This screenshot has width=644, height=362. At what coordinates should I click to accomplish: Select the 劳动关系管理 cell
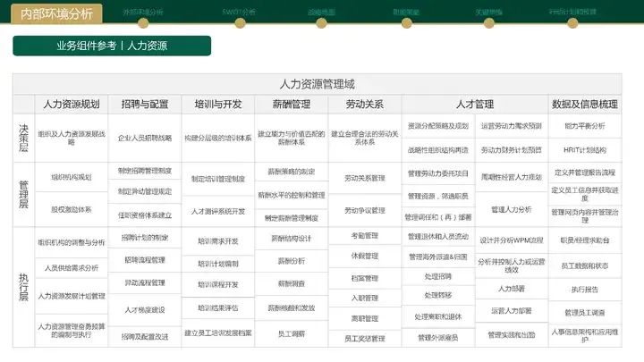(364, 178)
